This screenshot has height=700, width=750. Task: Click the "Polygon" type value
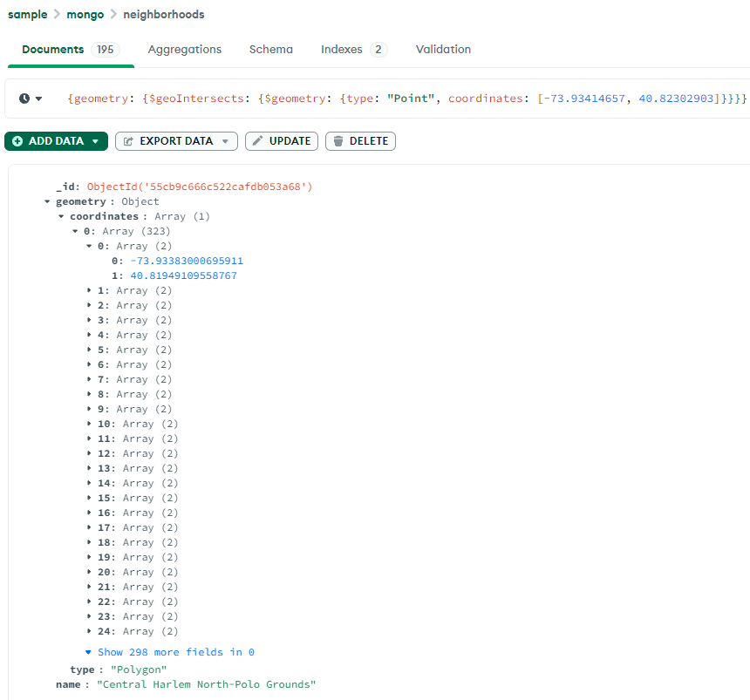[x=139, y=669]
